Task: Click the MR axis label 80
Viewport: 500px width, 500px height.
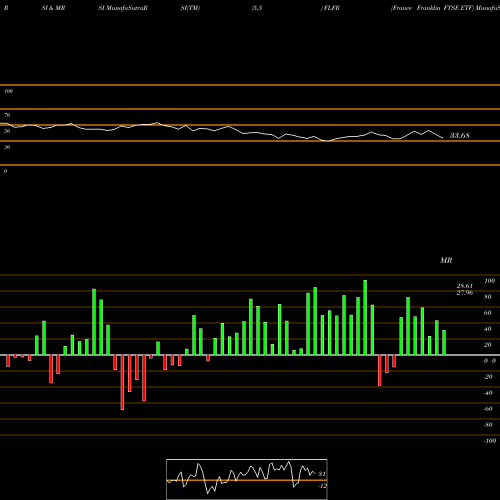Action: coord(488,297)
